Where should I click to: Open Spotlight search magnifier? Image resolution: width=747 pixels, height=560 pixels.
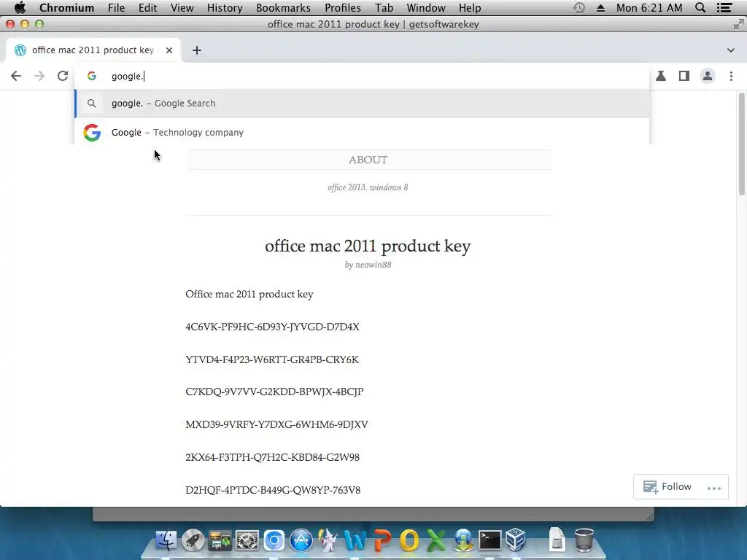pos(700,7)
